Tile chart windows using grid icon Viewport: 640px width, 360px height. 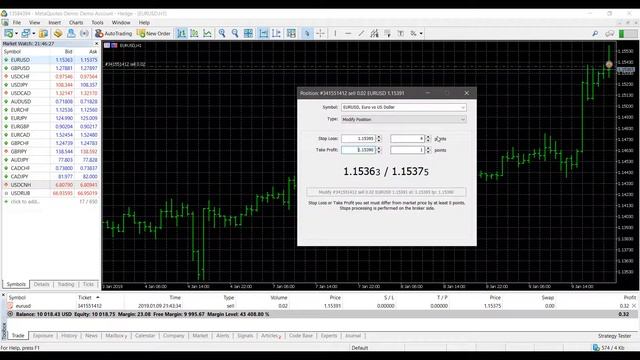pos(248,33)
